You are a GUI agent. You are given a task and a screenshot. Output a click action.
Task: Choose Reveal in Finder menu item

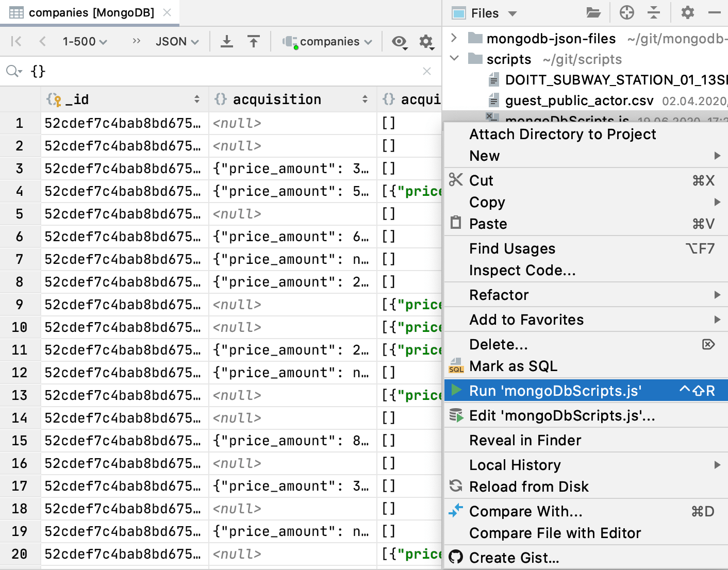[525, 440]
